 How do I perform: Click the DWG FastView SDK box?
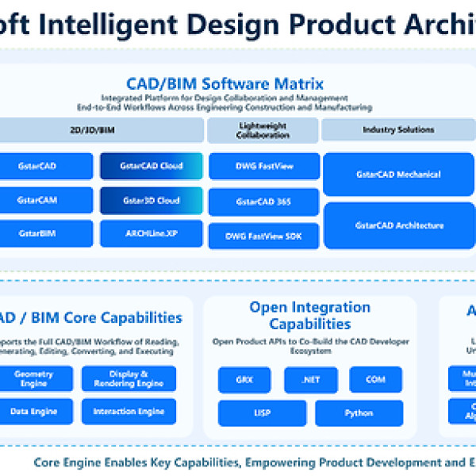point(264,236)
